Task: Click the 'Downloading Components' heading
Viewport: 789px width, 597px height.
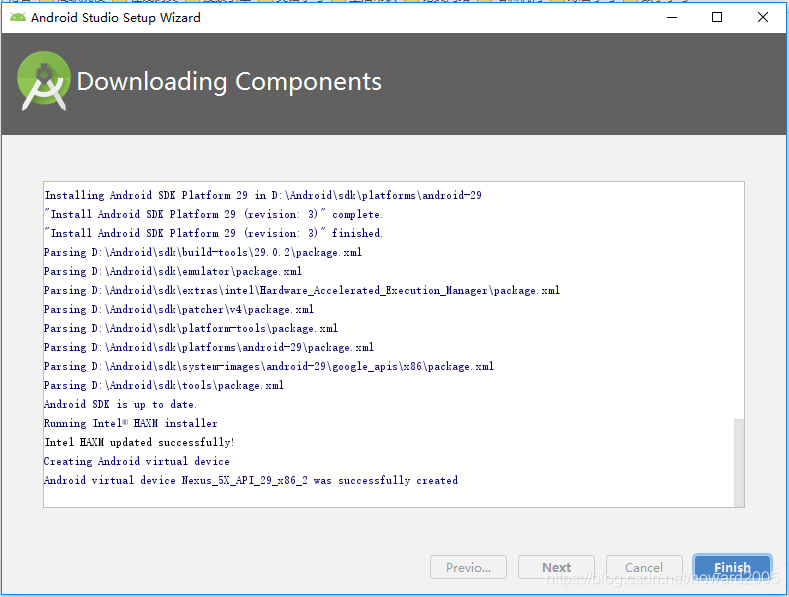Action: pos(229,82)
